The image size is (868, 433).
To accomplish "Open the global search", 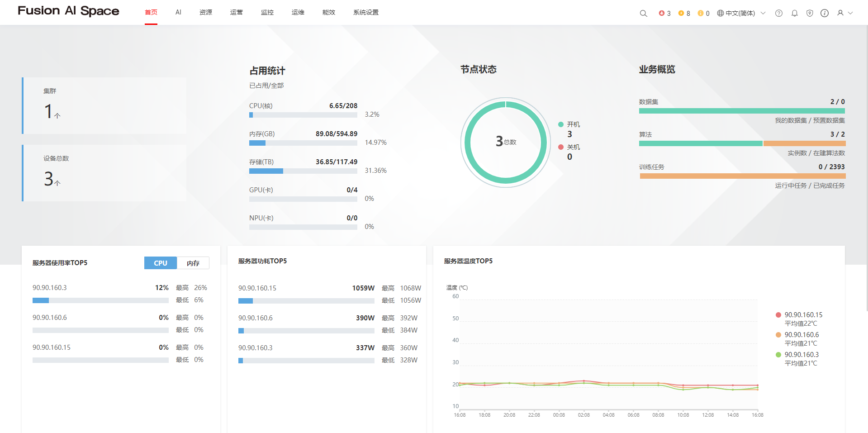I will coord(643,13).
